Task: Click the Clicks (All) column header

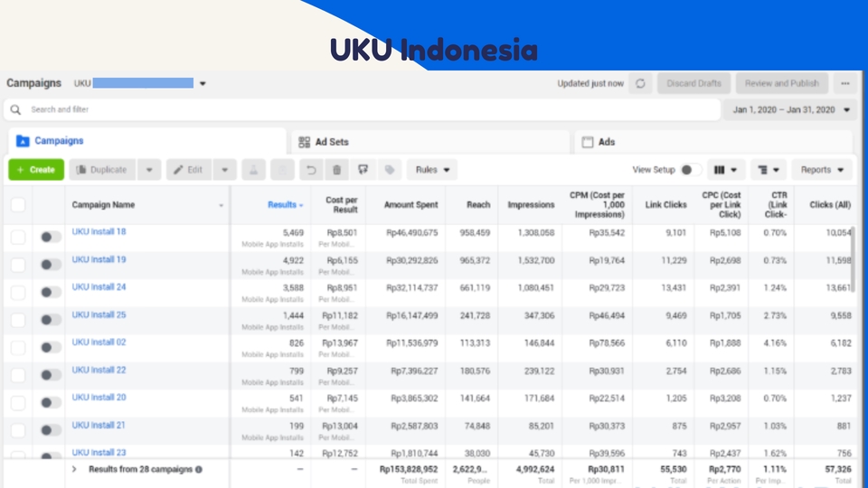Action: click(x=830, y=205)
